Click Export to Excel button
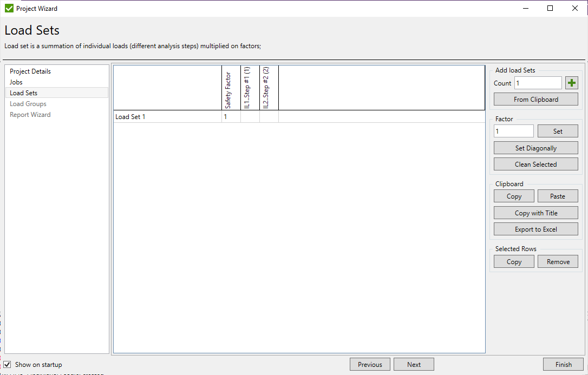 536,229
